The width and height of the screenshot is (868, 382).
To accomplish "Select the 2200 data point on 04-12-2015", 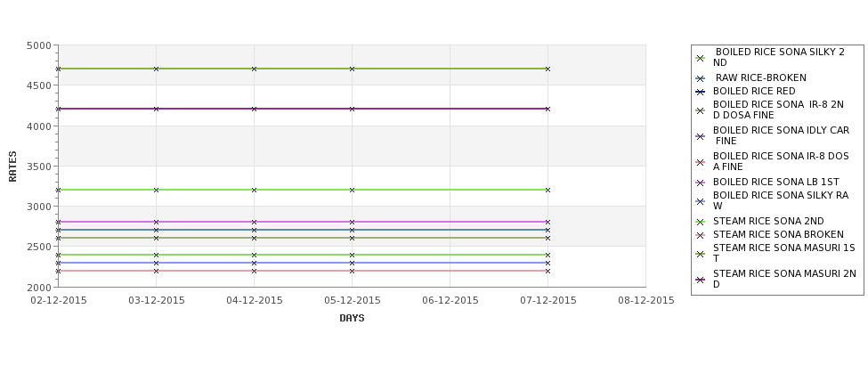I will click(x=254, y=272).
